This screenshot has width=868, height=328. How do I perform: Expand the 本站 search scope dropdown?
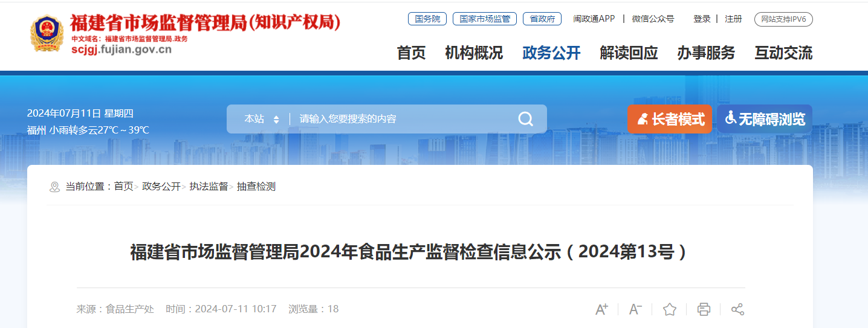tap(261, 119)
